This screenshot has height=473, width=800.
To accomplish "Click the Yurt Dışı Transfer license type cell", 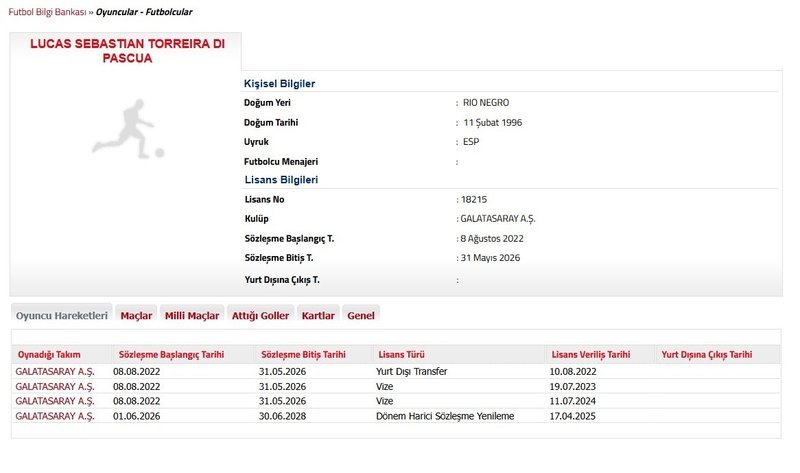I will (412, 371).
